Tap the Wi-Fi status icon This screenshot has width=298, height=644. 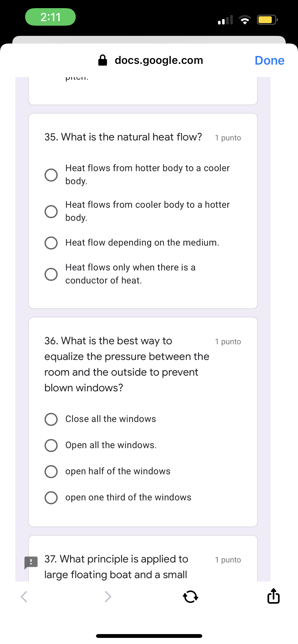point(245,20)
